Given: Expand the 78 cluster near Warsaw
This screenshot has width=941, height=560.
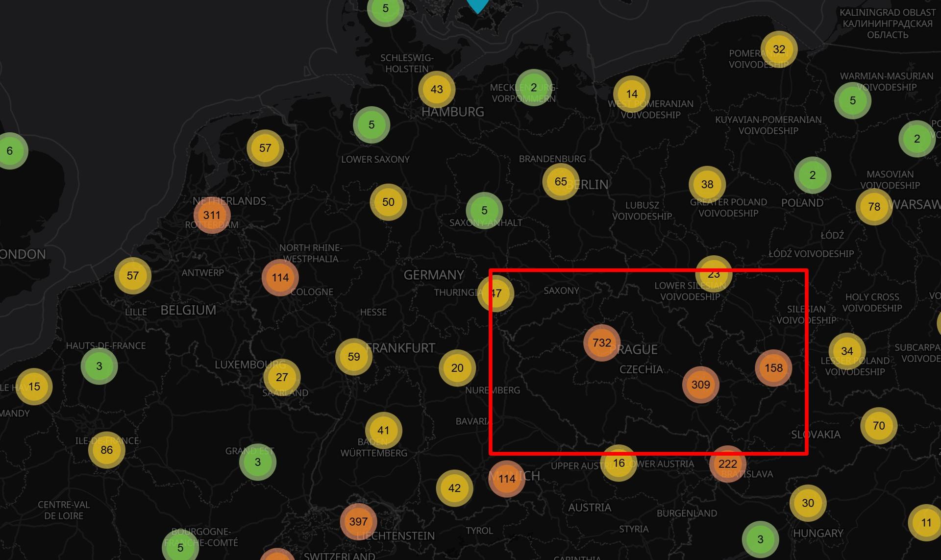Looking at the screenshot, I should click(873, 207).
